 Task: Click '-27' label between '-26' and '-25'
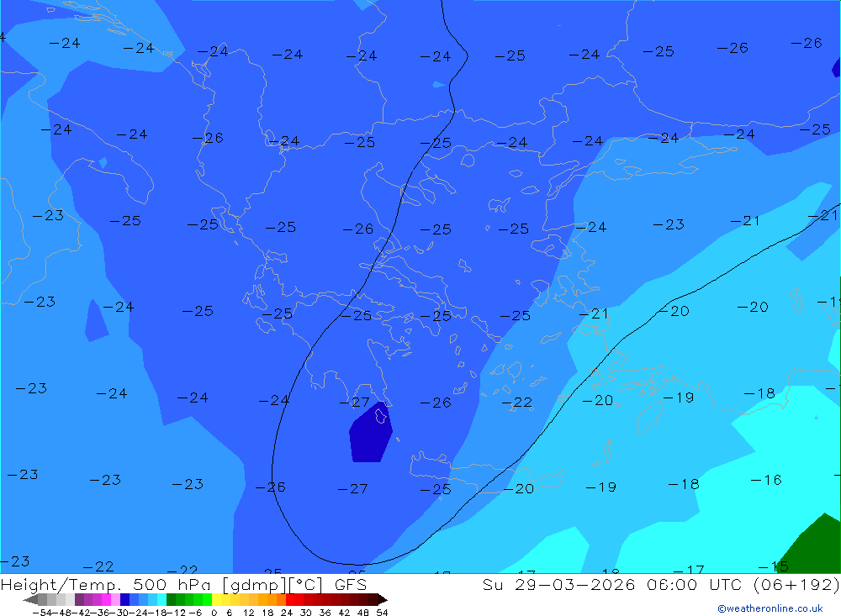(353, 488)
